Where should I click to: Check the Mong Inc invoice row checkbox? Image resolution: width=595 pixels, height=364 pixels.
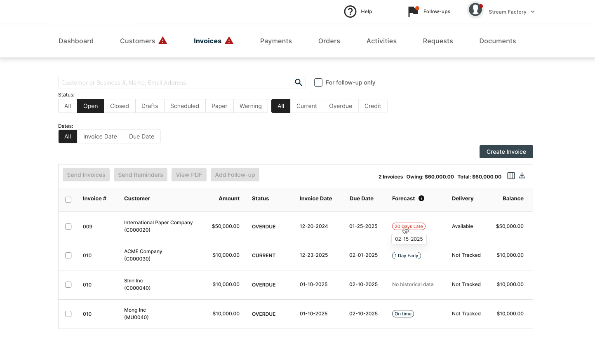(68, 314)
